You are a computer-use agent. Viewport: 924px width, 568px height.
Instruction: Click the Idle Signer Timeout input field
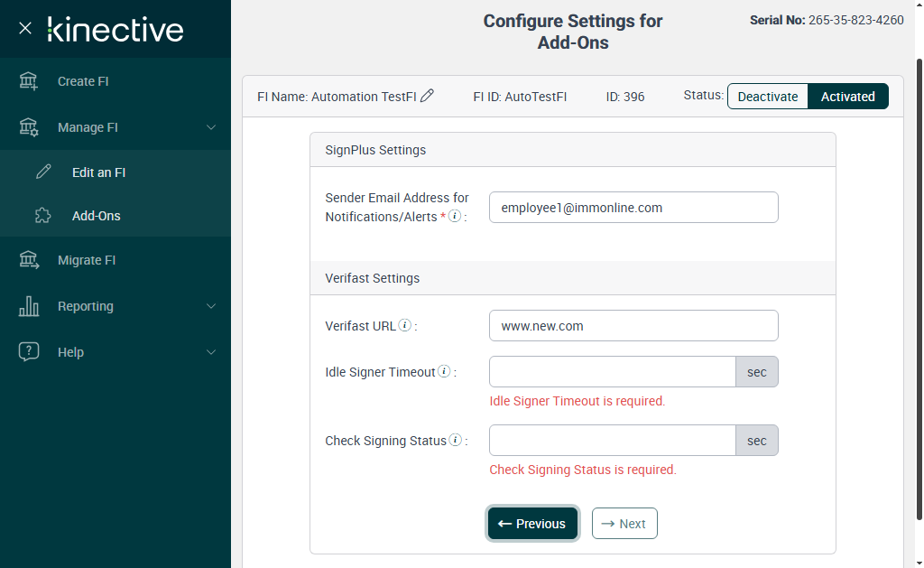tap(613, 372)
